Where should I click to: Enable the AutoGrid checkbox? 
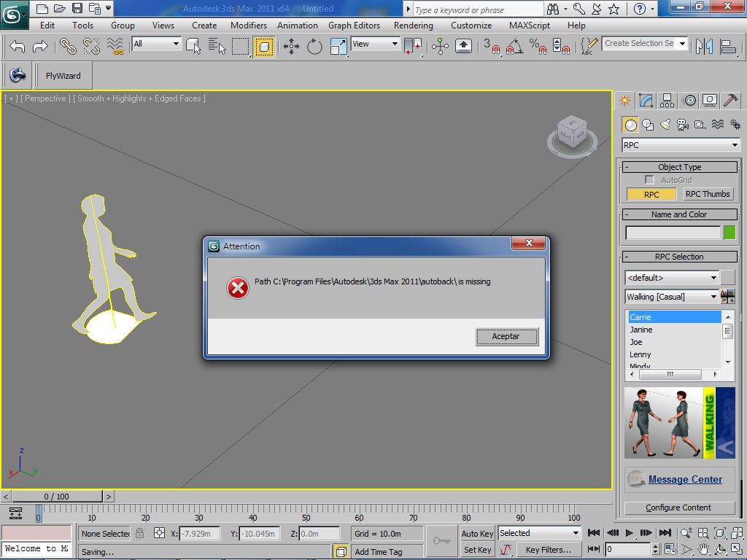(x=649, y=179)
